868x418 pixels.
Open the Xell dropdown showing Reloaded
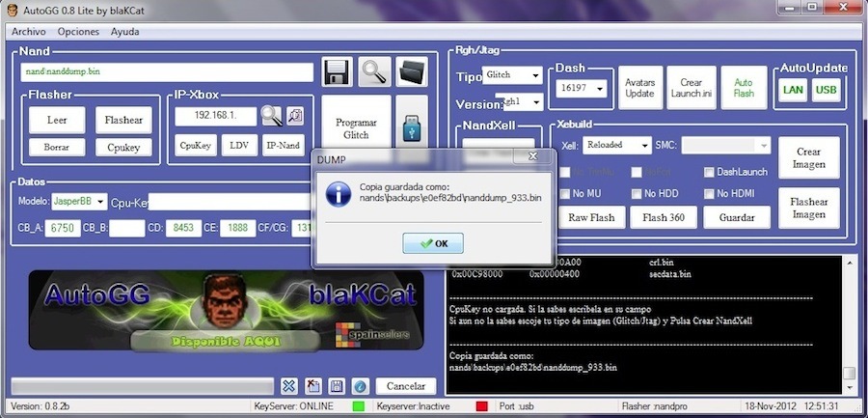tap(616, 145)
